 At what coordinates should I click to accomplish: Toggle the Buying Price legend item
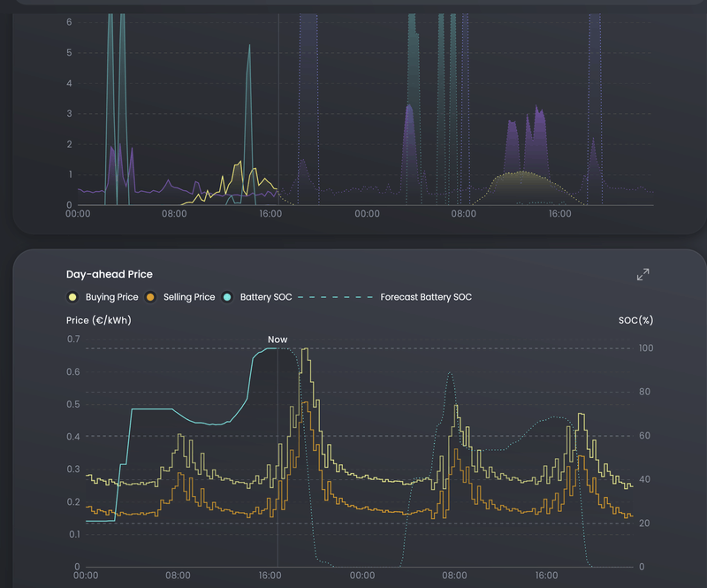(103, 297)
